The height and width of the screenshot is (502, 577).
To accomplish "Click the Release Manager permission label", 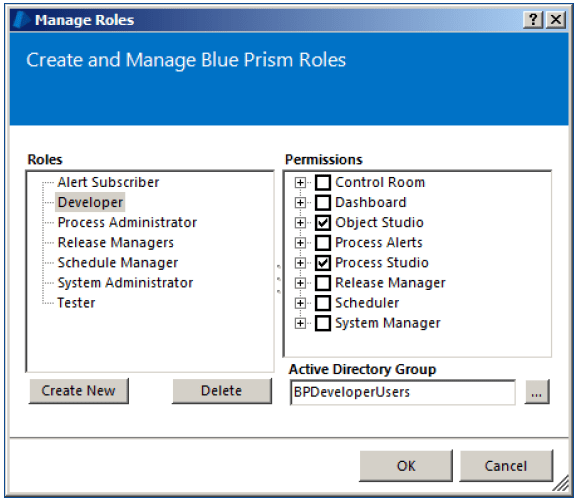I will tap(390, 283).
